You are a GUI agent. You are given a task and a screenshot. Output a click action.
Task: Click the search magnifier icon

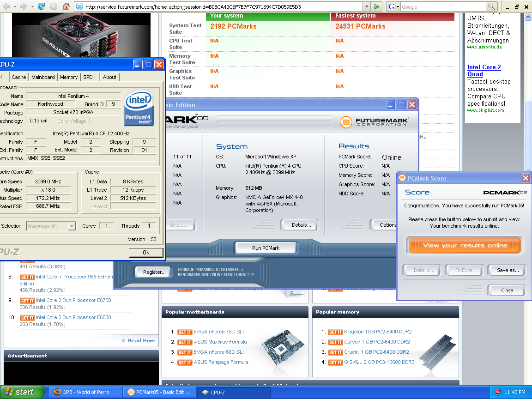click(492, 6)
